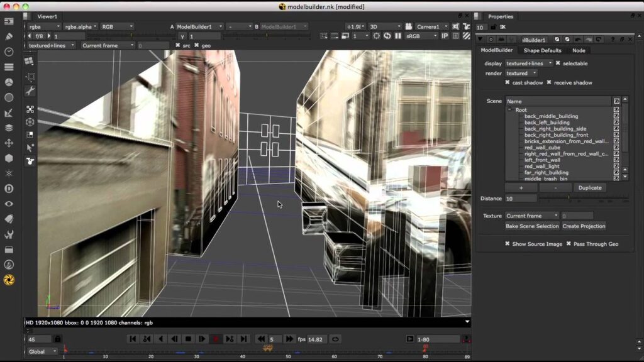Screen dimensions: 644x362
Task: Open the Deep nodes D icon
Action: 9,189
